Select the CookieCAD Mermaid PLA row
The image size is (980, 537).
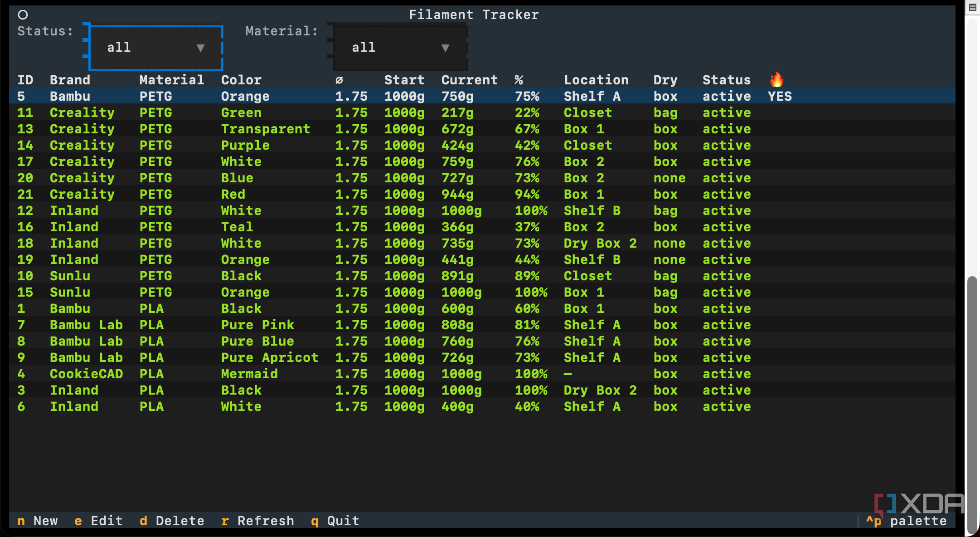click(x=482, y=374)
